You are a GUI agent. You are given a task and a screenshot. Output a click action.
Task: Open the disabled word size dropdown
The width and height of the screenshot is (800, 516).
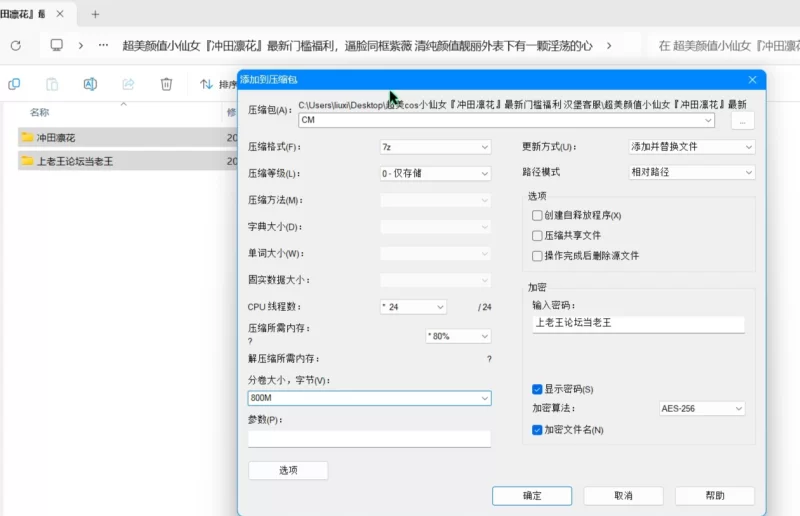click(435, 253)
